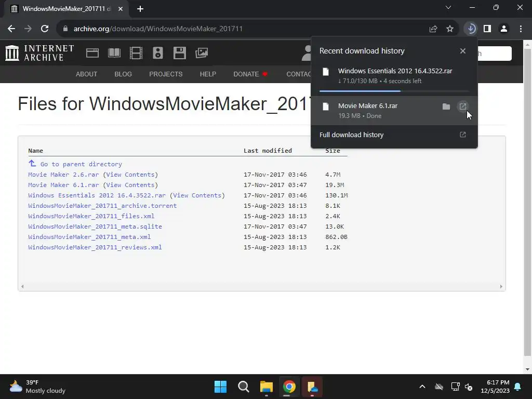Click the browser forward arrow
Image resolution: width=532 pixels, height=399 pixels.
28,29
